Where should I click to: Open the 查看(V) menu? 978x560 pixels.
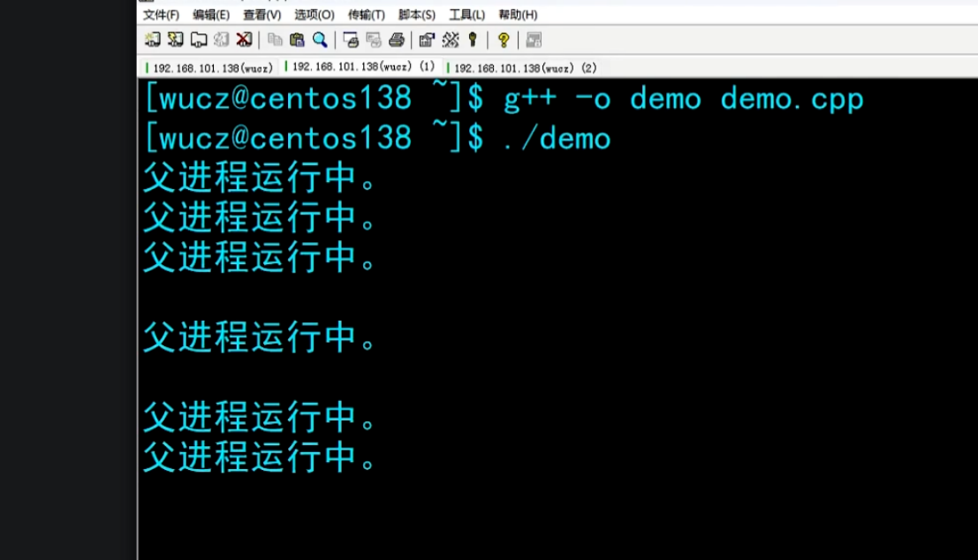pos(262,14)
